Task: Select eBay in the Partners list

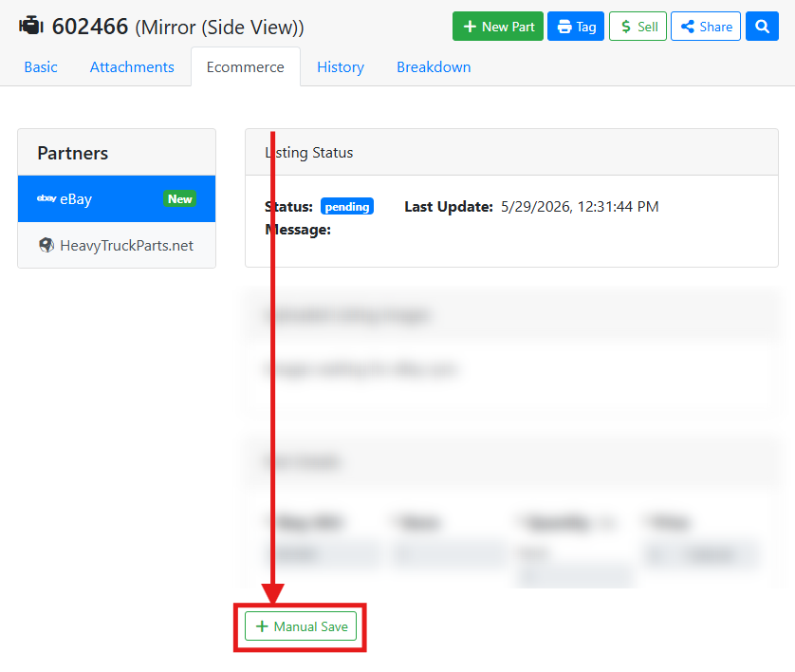Action: [117, 198]
